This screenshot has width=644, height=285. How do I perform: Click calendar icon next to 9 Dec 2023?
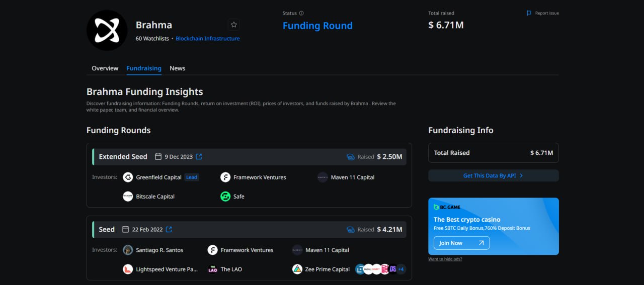coord(158,157)
